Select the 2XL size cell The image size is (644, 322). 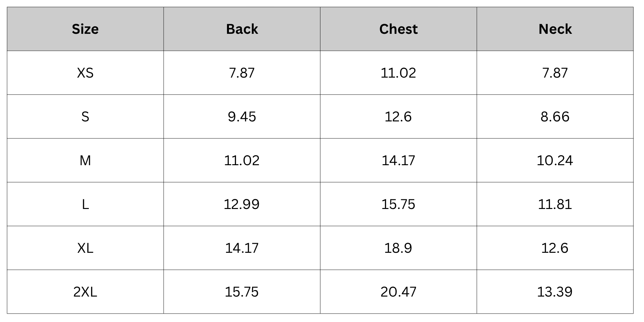pyautogui.click(x=85, y=292)
